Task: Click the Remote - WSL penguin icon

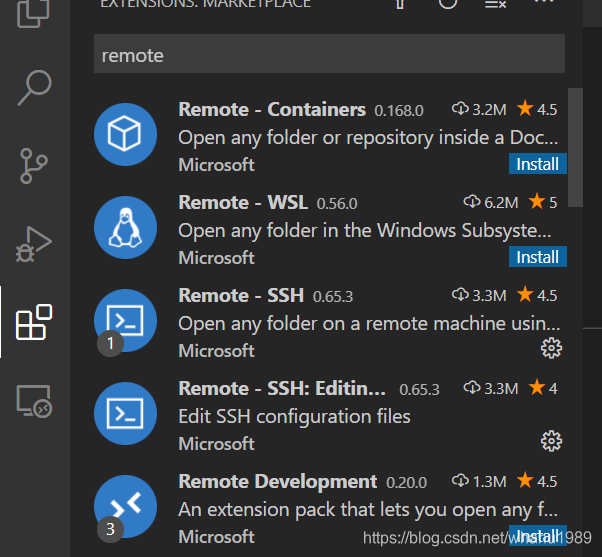Action: (x=125, y=227)
